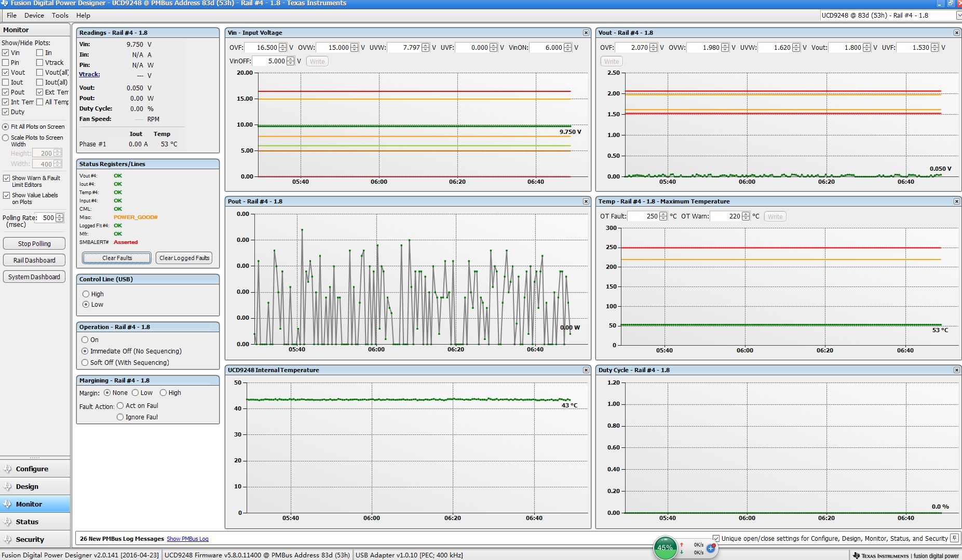Select High for Control Line (USB)
Viewport: 962px width, 560px height.
[x=86, y=294]
